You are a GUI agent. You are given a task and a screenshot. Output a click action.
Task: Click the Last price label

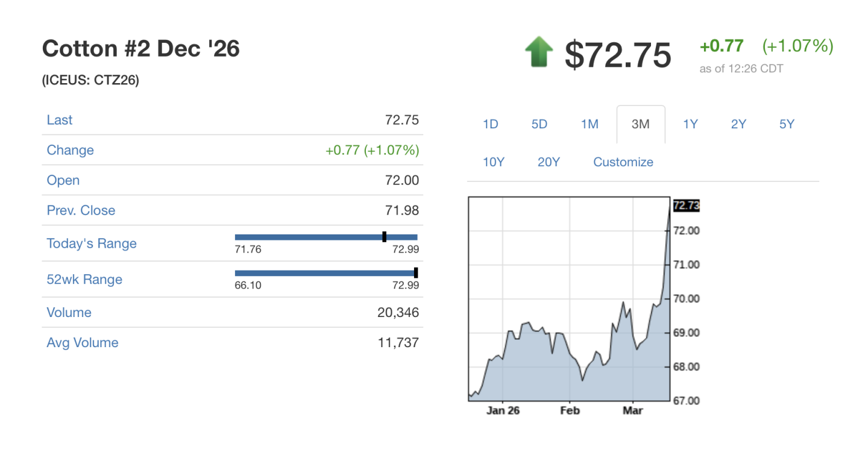[x=60, y=120]
